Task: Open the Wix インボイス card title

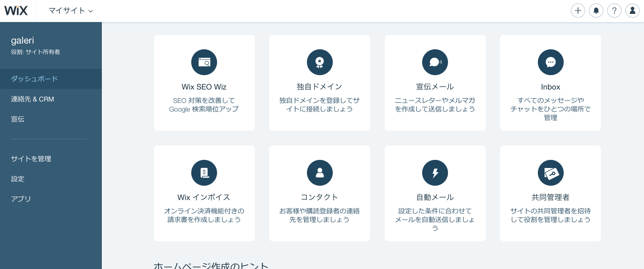Action: (204, 197)
